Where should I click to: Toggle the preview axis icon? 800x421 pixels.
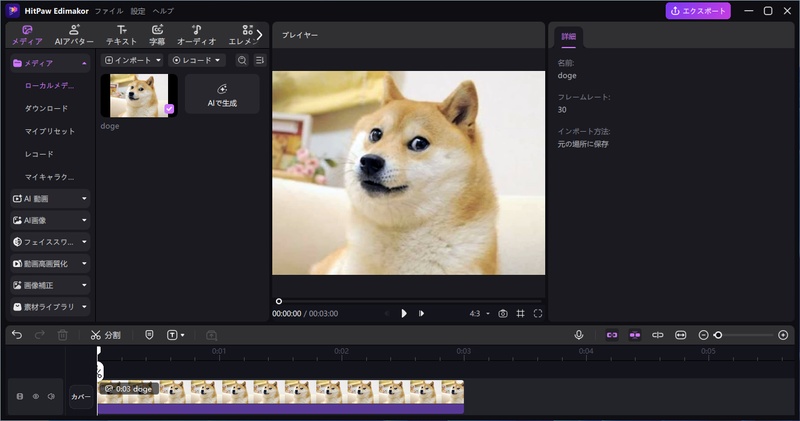click(658, 335)
